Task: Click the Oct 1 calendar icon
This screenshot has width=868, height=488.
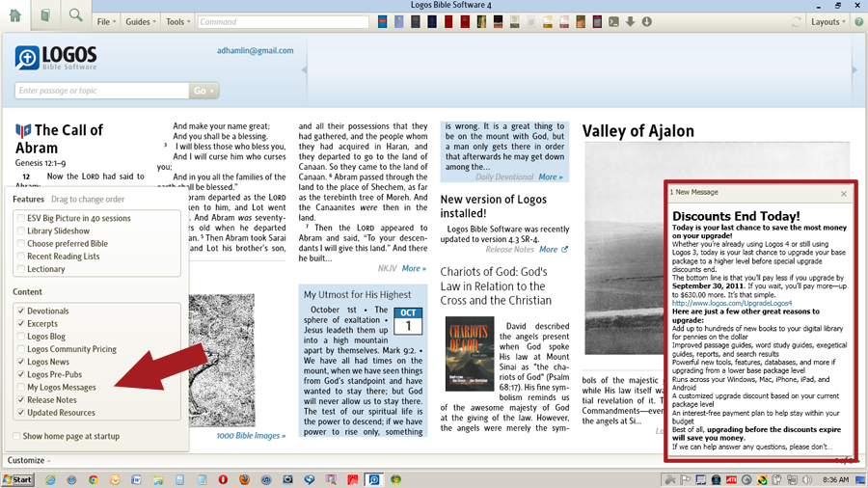Action: click(408, 321)
